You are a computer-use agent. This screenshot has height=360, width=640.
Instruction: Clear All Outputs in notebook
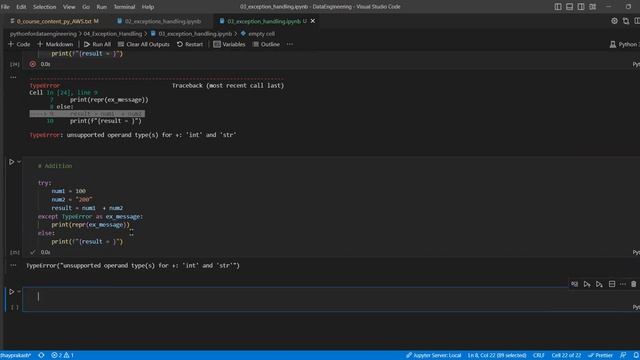[144, 44]
